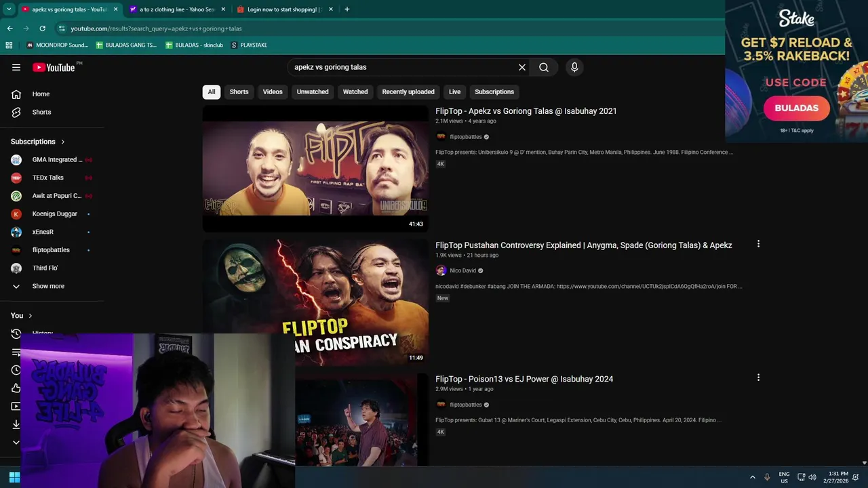This screenshot has width=868, height=488.
Task: Open FlipTop Conspiracy video thumbnail
Action: point(315,302)
